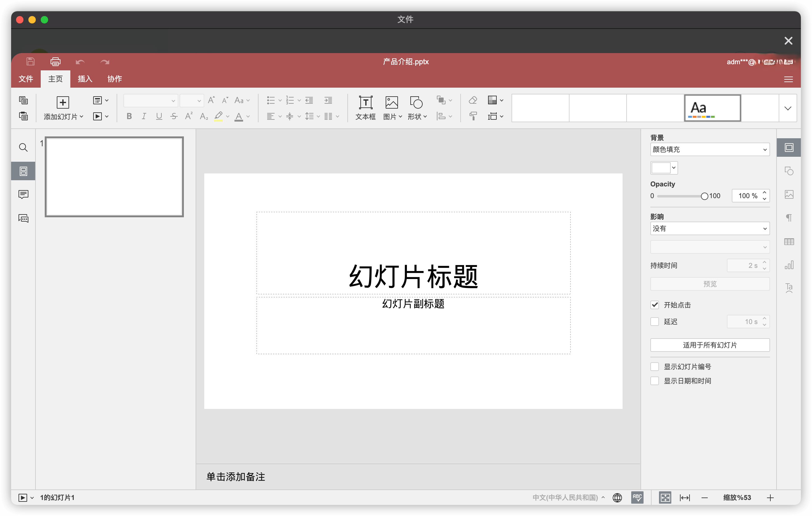Click the Copy icon in toolbar
This screenshot has height=516, width=812.
[x=23, y=100]
